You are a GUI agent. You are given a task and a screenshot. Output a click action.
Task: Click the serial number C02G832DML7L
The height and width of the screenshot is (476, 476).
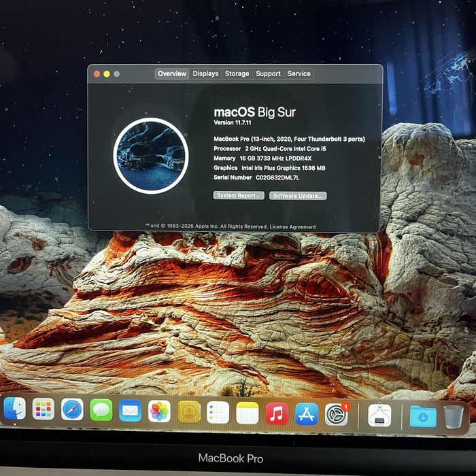click(277, 177)
